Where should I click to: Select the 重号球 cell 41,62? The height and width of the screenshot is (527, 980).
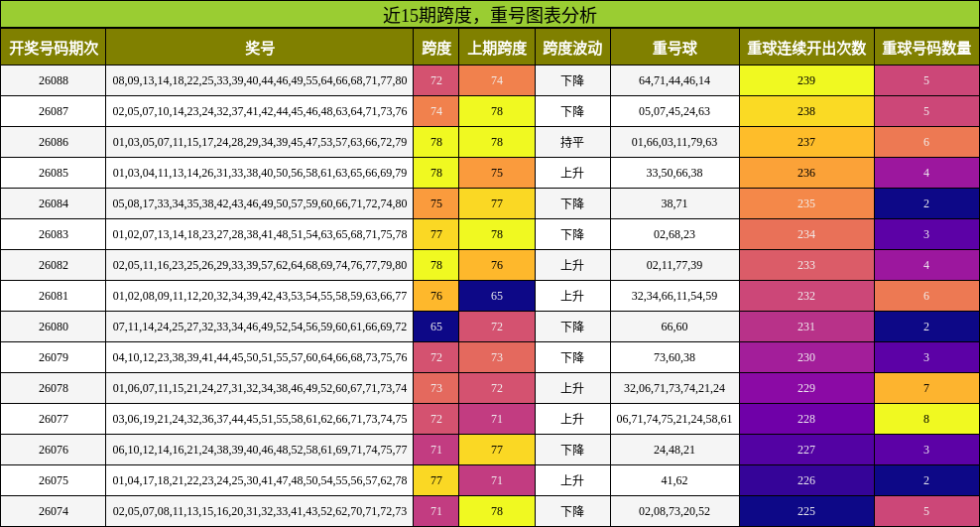tap(674, 480)
